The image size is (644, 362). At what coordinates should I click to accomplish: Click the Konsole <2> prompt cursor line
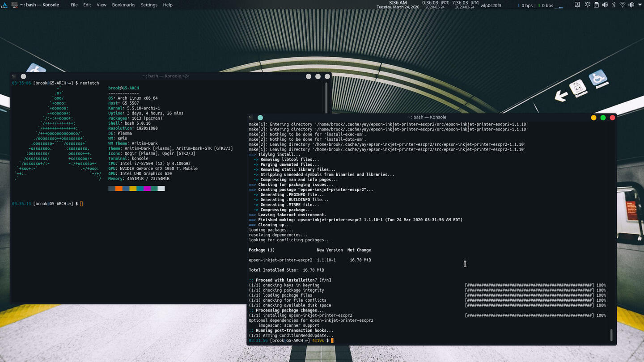pyautogui.click(x=47, y=204)
